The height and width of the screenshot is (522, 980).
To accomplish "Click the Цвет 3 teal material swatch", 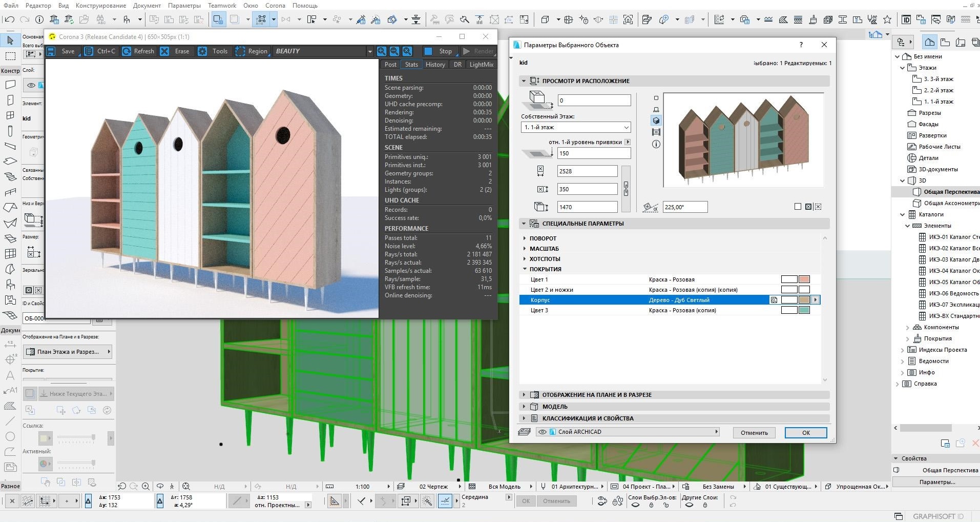I will [804, 310].
